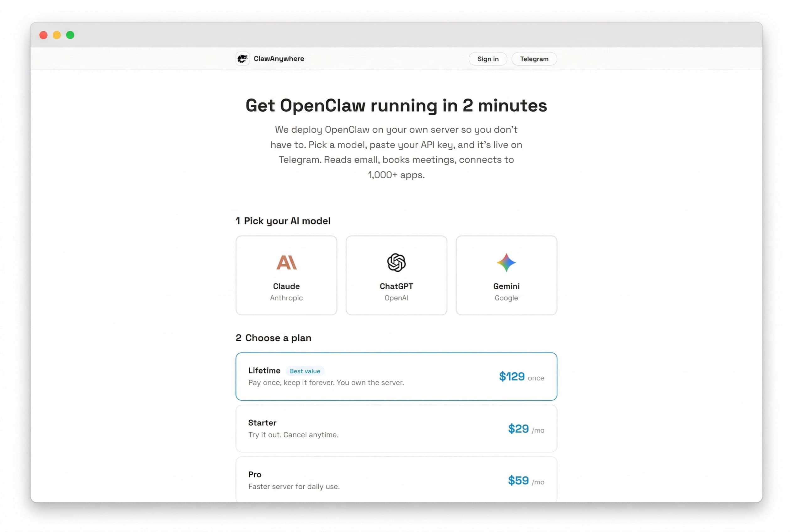The height and width of the screenshot is (532, 793).
Task: Click the ClawAnywhere brand name link
Action: point(279,59)
